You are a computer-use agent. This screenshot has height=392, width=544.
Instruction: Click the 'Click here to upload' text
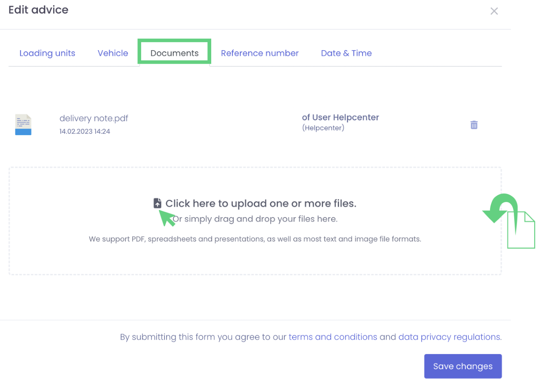click(261, 204)
